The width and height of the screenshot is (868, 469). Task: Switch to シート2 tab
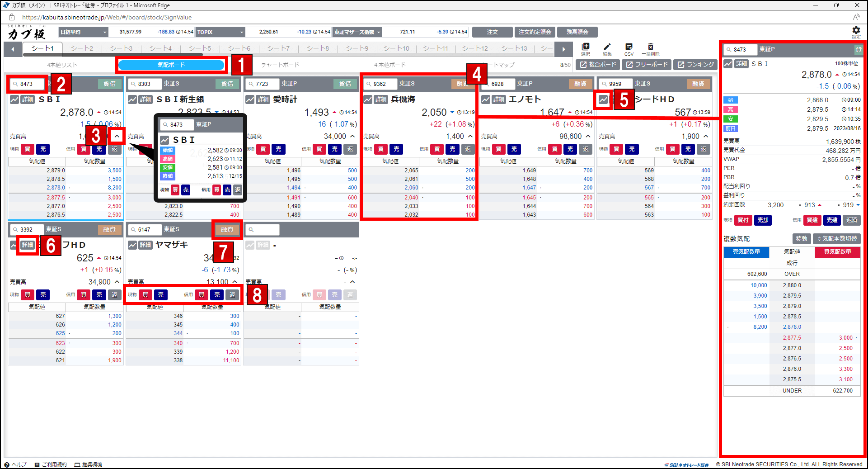coord(82,48)
